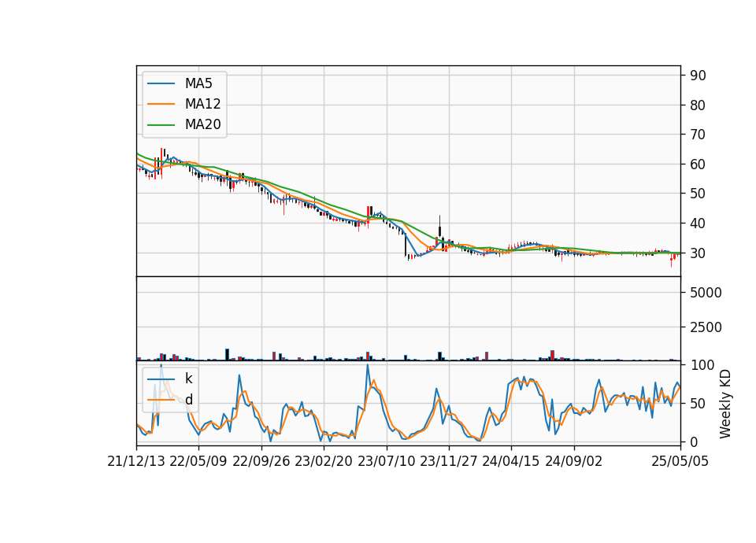756x543 pixels.
Task: Click the blue MA5 legend line sample
Action: click(161, 84)
